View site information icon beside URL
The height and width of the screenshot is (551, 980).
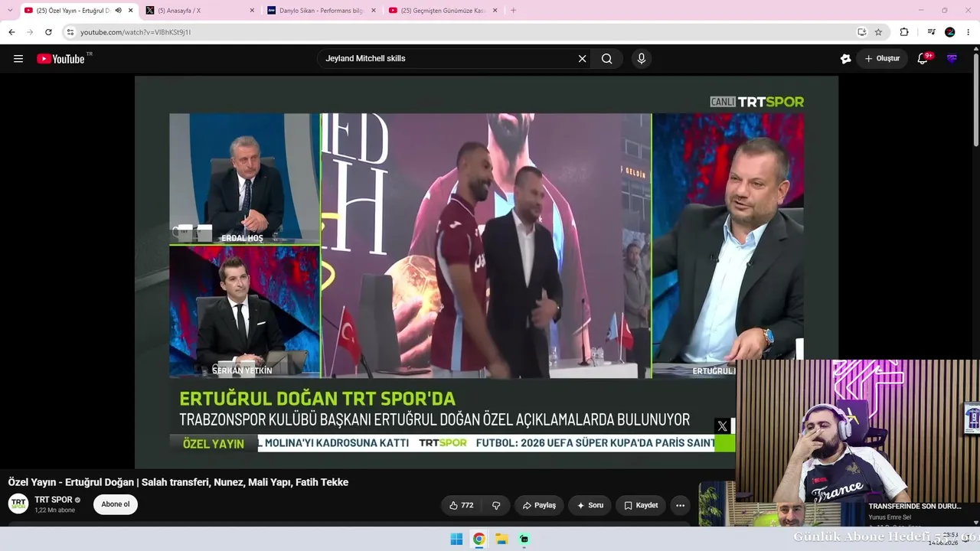[70, 32]
